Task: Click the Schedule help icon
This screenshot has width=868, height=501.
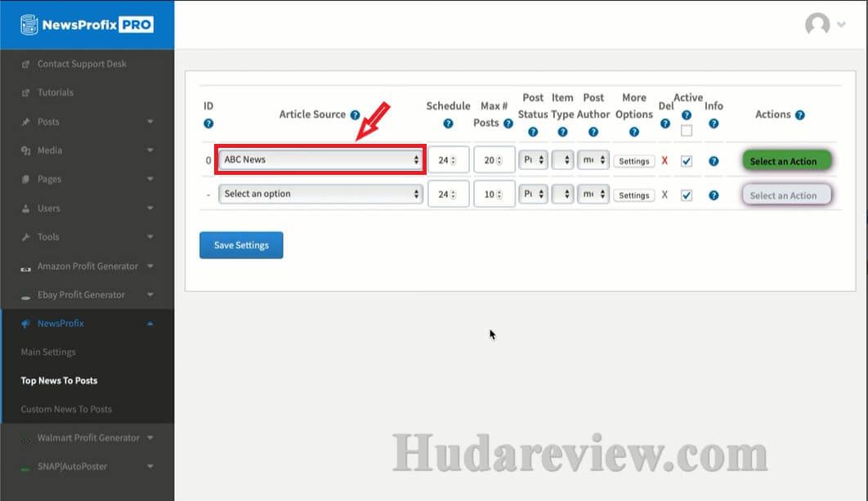Action: [448, 123]
